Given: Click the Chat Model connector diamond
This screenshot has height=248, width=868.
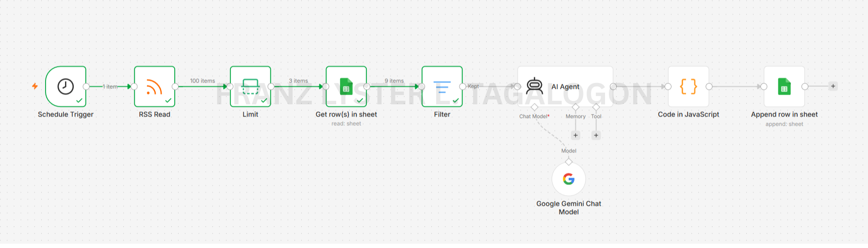Looking at the screenshot, I should (x=534, y=107).
